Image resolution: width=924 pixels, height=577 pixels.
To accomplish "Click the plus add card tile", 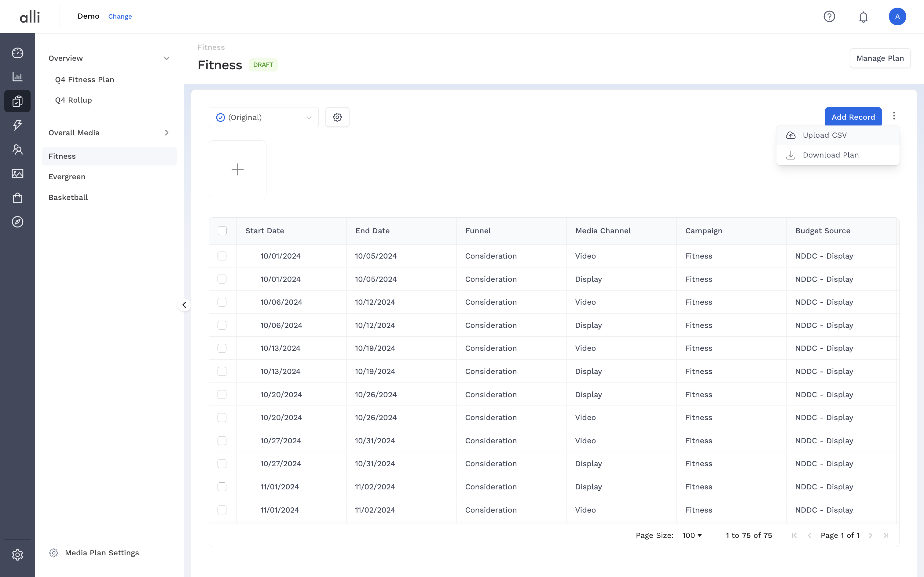I will pos(237,169).
